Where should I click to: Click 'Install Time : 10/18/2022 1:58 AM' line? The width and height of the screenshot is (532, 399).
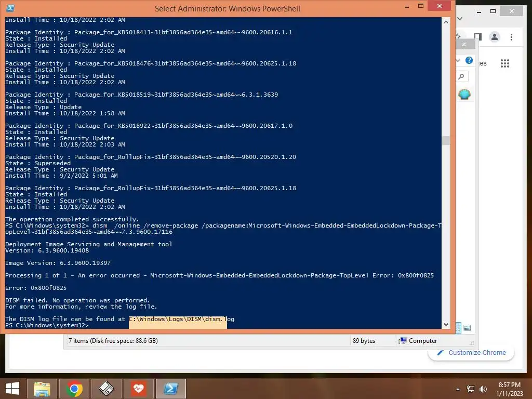click(x=65, y=113)
